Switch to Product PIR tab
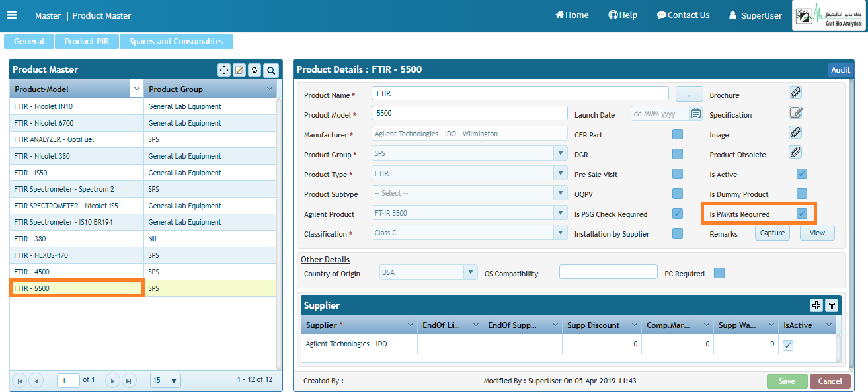The width and height of the screenshot is (868, 392). 87,42
